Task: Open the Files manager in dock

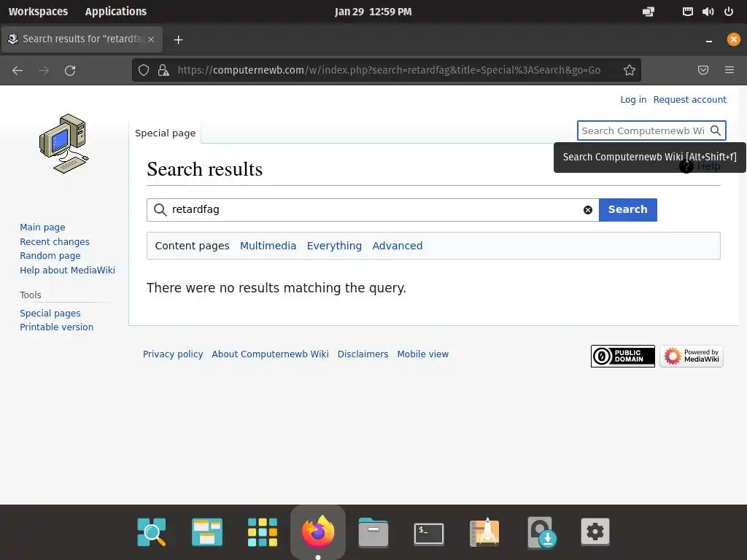Action: [373, 532]
